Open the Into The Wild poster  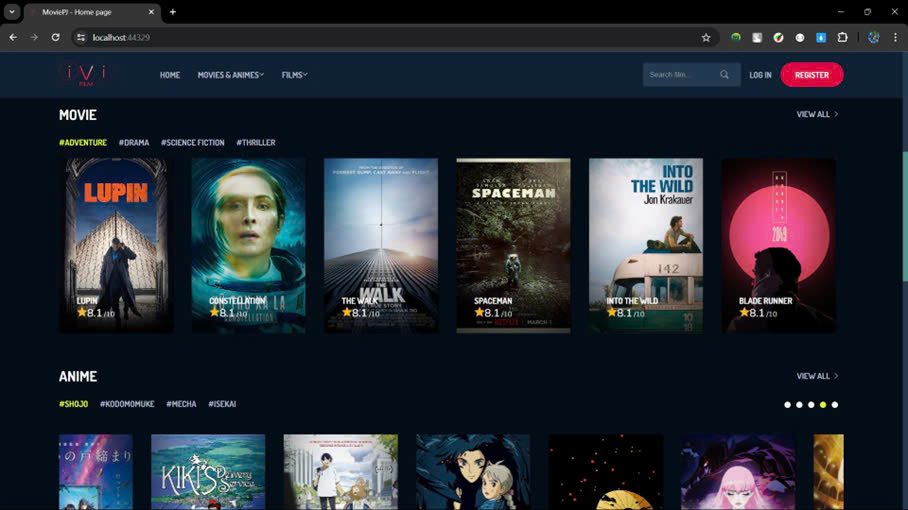point(646,245)
